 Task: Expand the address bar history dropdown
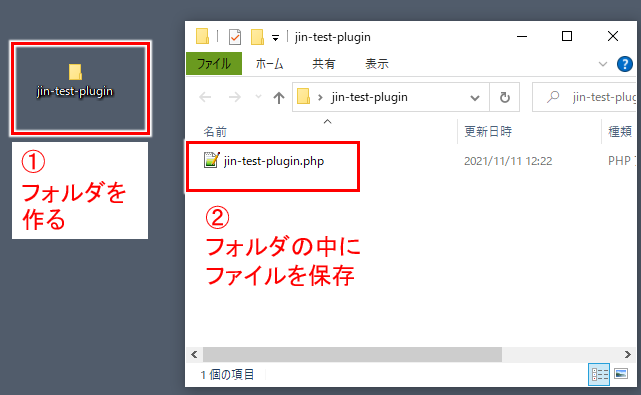click(x=475, y=98)
